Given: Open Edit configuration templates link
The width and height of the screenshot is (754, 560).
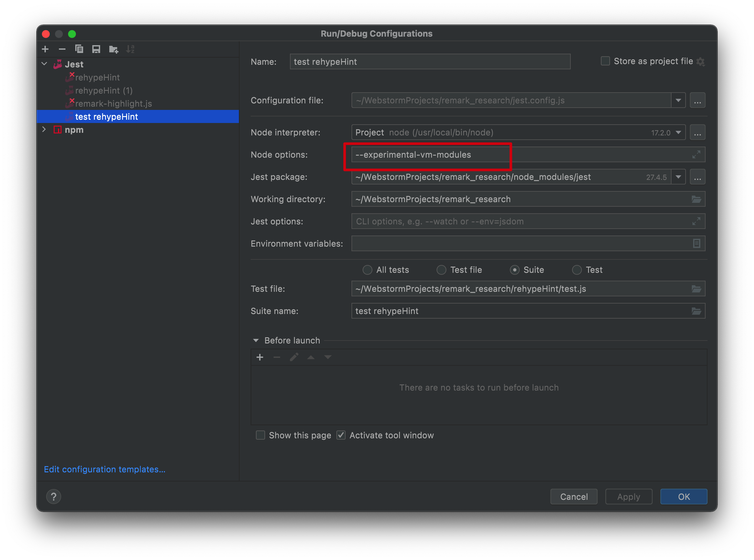Looking at the screenshot, I should click(104, 469).
